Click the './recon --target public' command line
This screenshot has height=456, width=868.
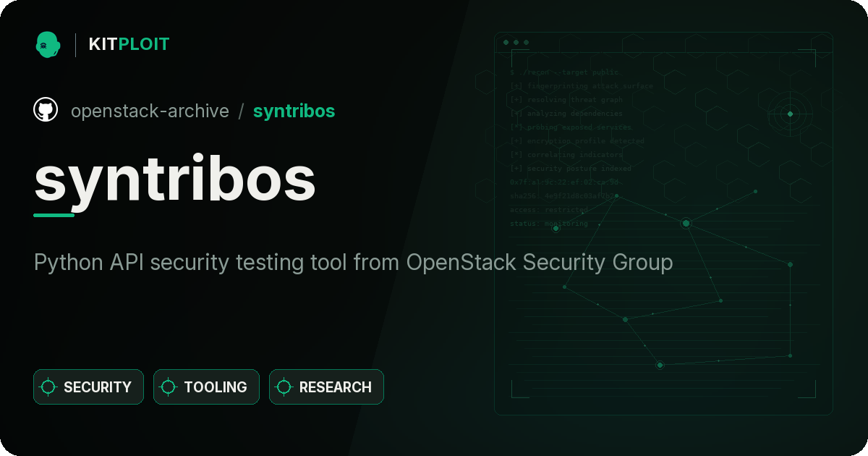[565, 72]
